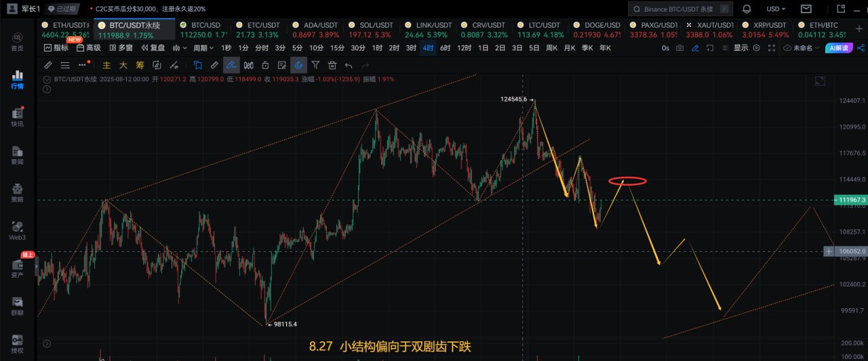Toggle the highlighted brush drawing tool

point(231,65)
